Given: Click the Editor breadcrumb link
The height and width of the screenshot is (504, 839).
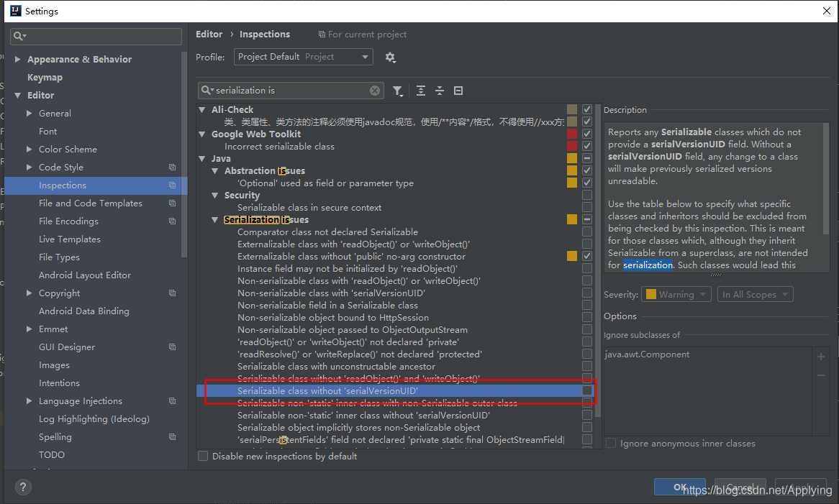Looking at the screenshot, I should point(209,35).
